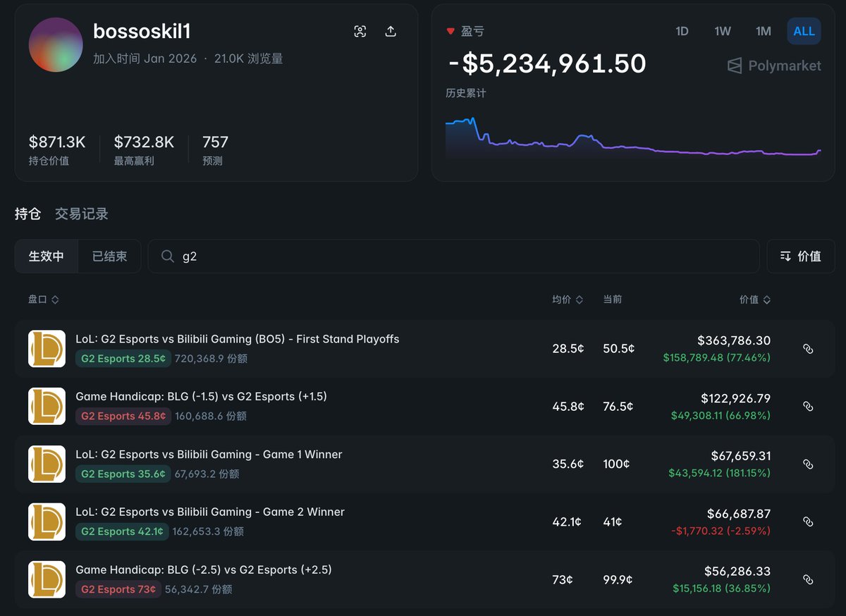Click the 99.9¢ current price
The width and height of the screenshot is (846, 616).
coord(618,580)
